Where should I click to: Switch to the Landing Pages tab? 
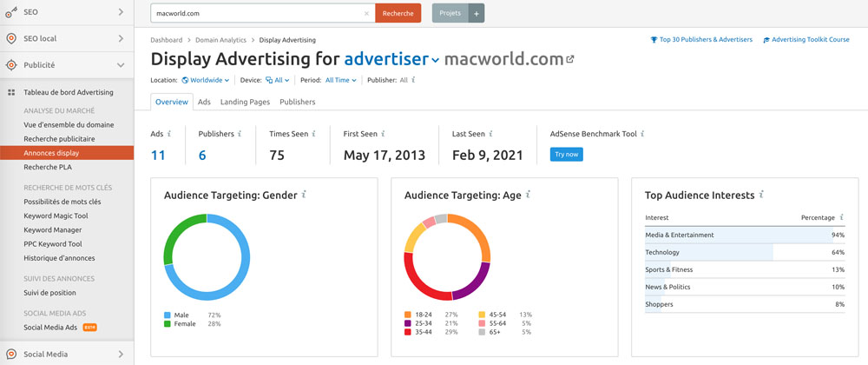click(x=246, y=102)
